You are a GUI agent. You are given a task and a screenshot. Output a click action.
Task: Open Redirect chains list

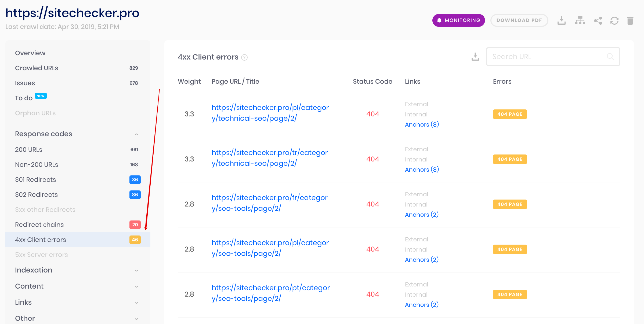click(x=78, y=225)
